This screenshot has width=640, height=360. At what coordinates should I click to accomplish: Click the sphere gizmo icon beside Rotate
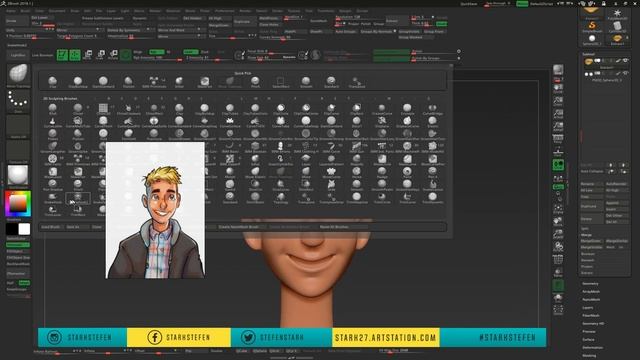pyautogui.click(x=126, y=55)
